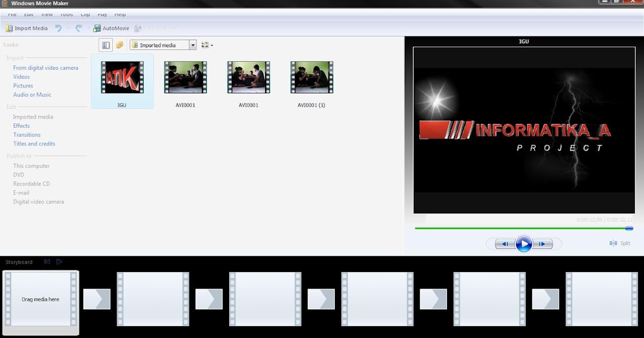
Task: Open the Imported media location dropdown
Action: click(x=163, y=45)
